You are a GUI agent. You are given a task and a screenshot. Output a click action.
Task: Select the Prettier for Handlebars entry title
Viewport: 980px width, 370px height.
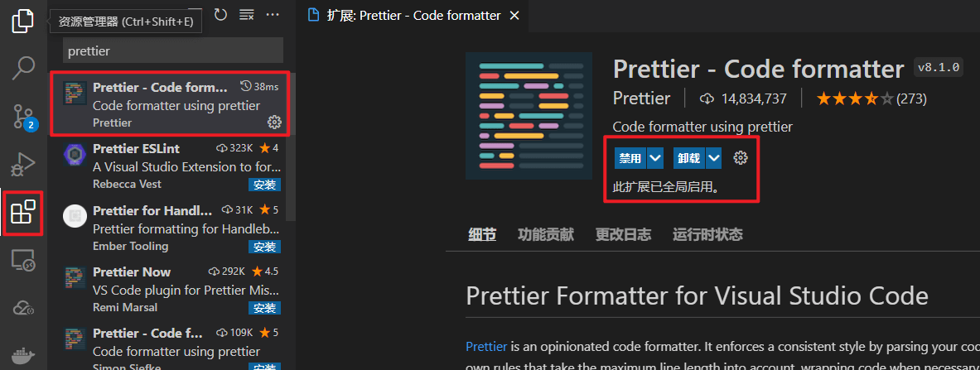[152, 210]
